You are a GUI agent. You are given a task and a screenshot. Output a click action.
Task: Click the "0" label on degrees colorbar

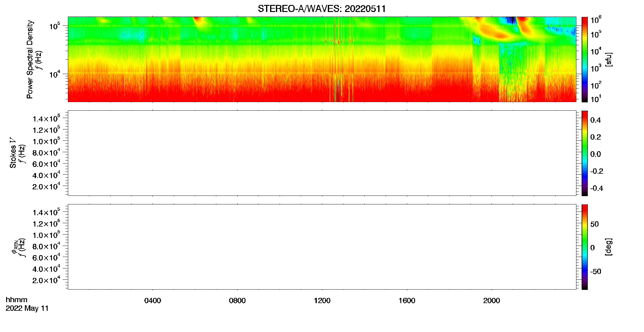592,248
